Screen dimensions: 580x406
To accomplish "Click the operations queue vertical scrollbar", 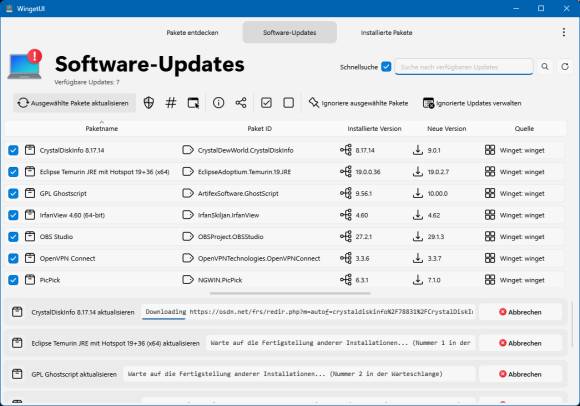I will point(572,325).
